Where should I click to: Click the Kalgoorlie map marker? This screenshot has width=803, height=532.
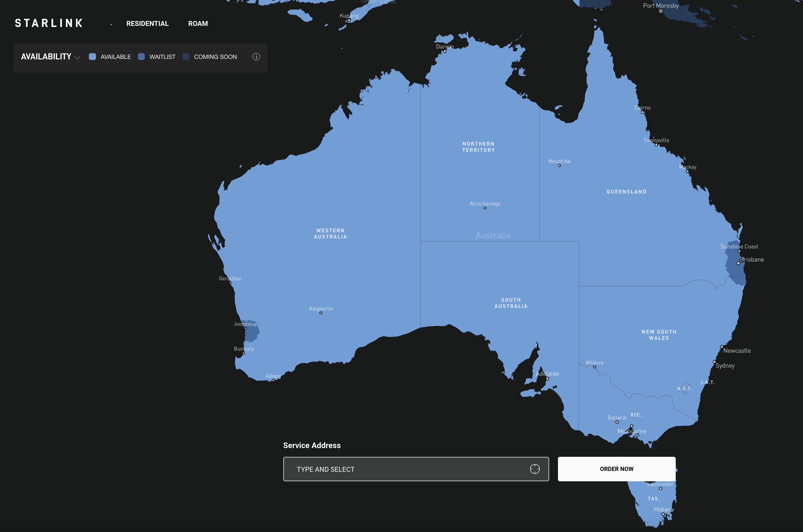(x=321, y=313)
